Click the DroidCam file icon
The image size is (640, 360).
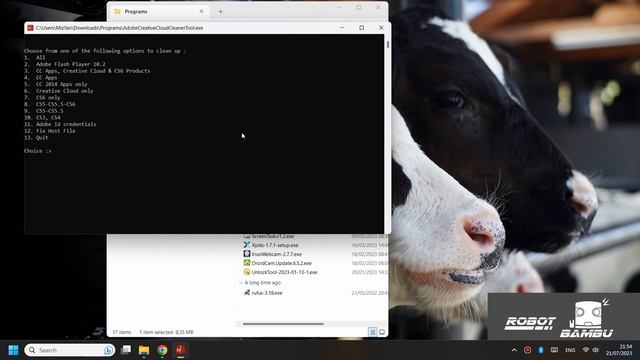click(x=247, y=263)
